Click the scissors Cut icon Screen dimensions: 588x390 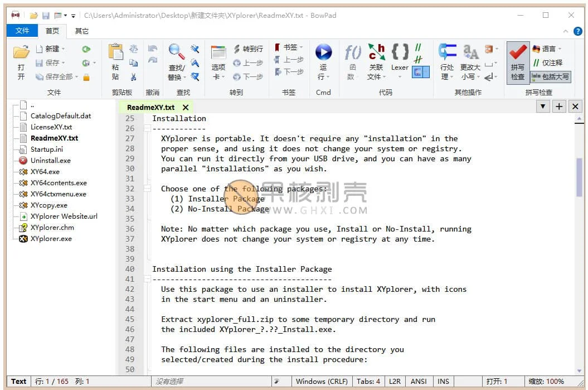pos(134,77)
